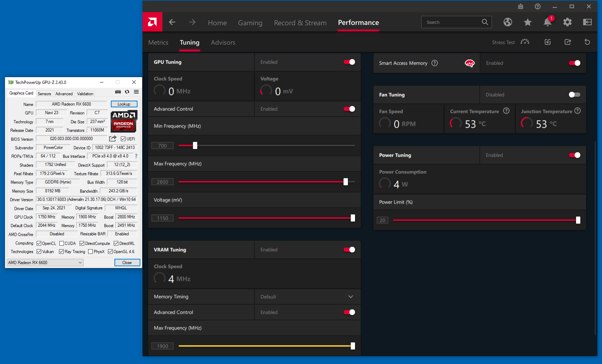Click the Stress Test gauge icon

525,42
